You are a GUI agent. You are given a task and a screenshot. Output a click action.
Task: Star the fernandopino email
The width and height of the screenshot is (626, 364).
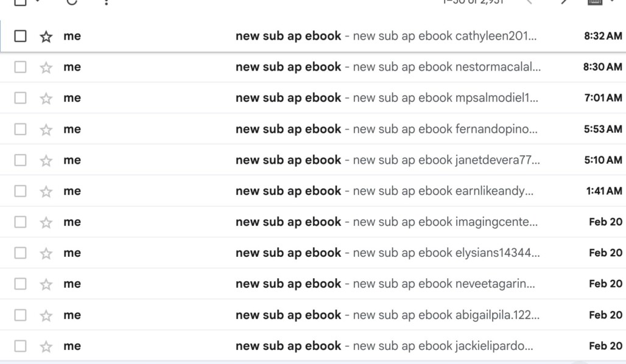coord(46,129)
